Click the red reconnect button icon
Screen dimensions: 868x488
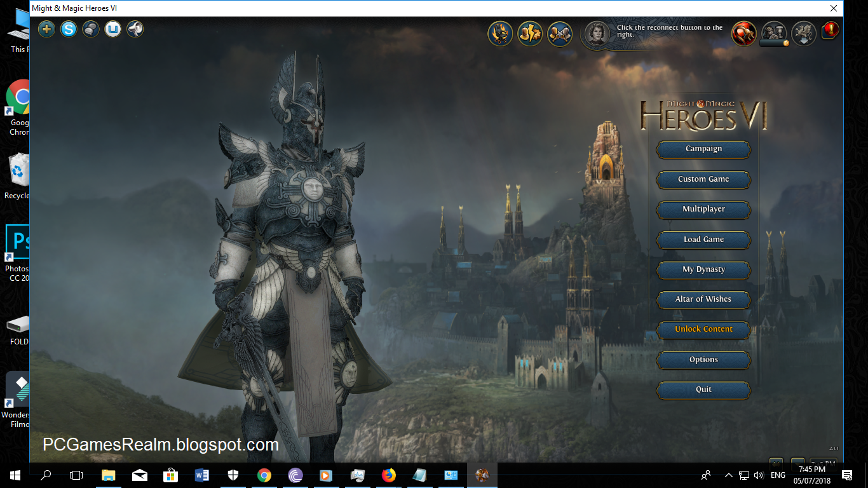click(x=743, y=34)
